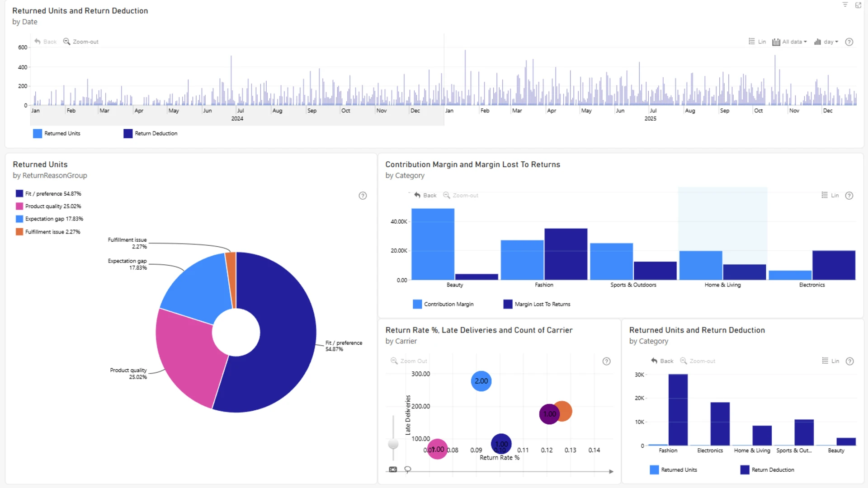The image size is (868, 488).
Task: Click the rectangle-select icon below scatter chart
Action: [393, 469]
